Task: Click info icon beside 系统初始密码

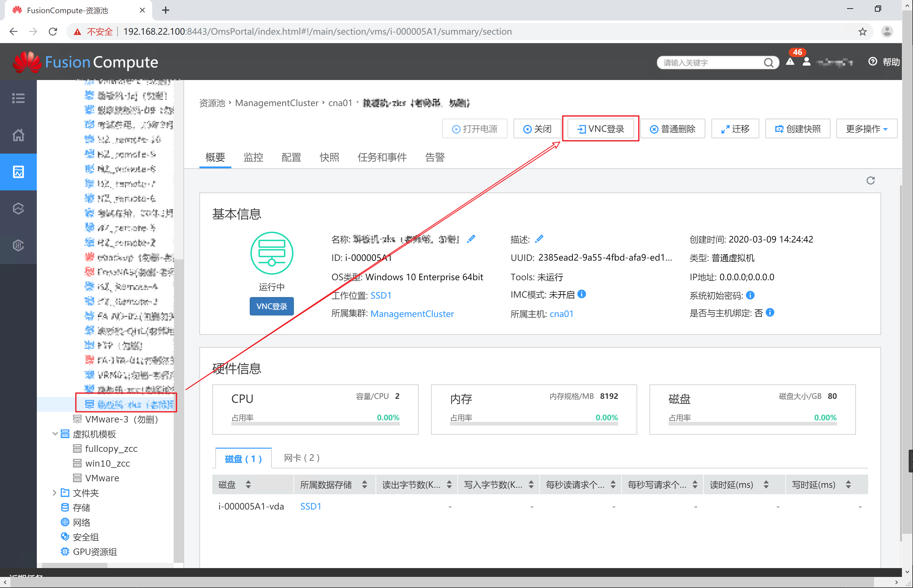Action: pos(750,295)
